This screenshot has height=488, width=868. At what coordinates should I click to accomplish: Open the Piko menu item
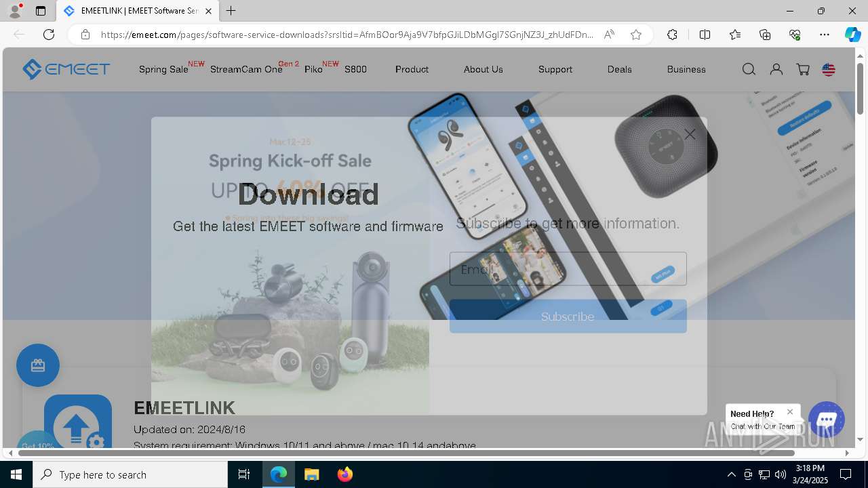[313, 69]
